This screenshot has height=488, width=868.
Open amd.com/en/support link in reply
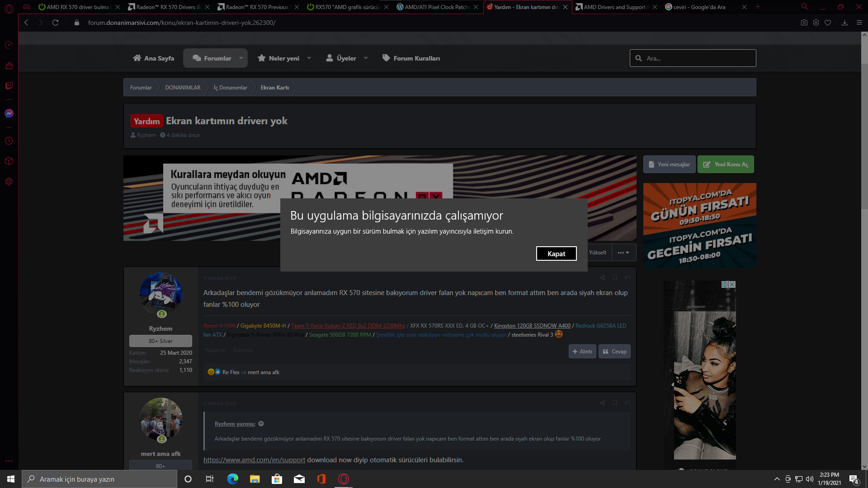(254, 460)
